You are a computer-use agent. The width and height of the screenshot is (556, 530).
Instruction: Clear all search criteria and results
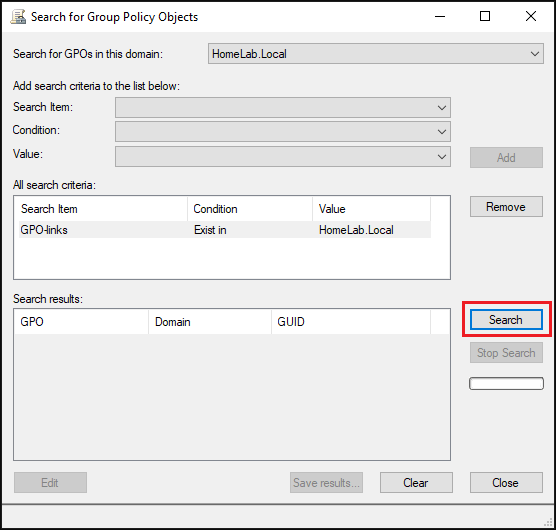pos(416,482)
